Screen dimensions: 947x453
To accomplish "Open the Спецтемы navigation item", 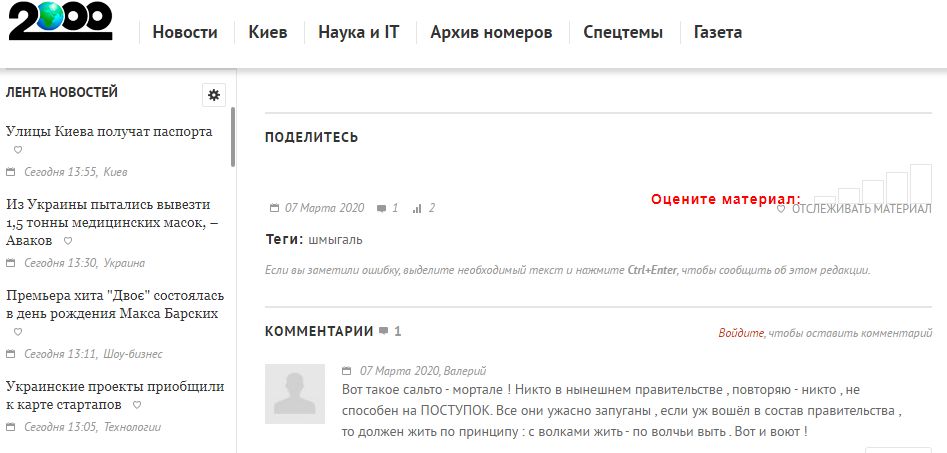I will click(623, 32).
